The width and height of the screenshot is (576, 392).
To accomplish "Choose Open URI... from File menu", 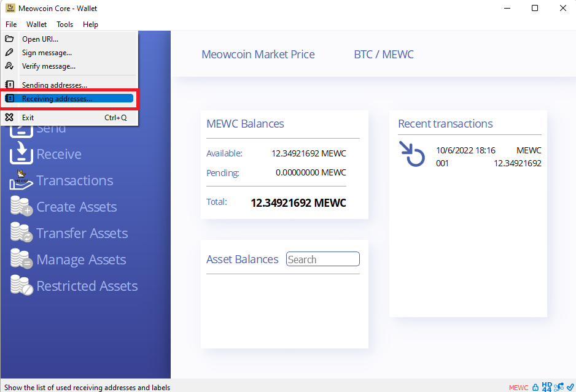I will pyautogui.click(x=69, y=39).
